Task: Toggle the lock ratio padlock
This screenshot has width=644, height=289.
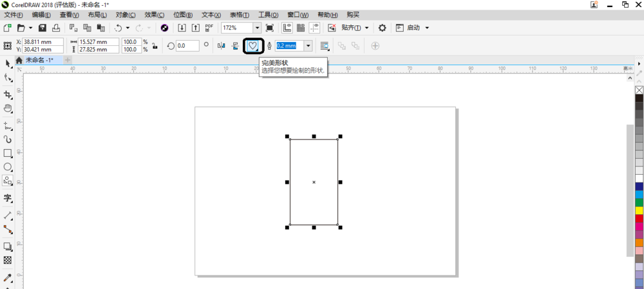Action: 155,46
